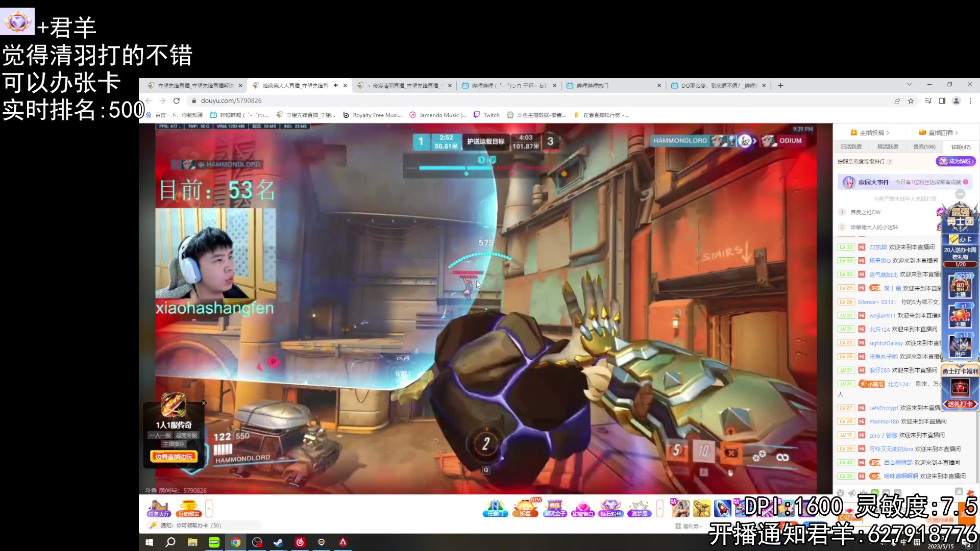Switch to the 哔哩哔哩热门 tab
The height and width of the screenshot is (551, 980).
612,86
